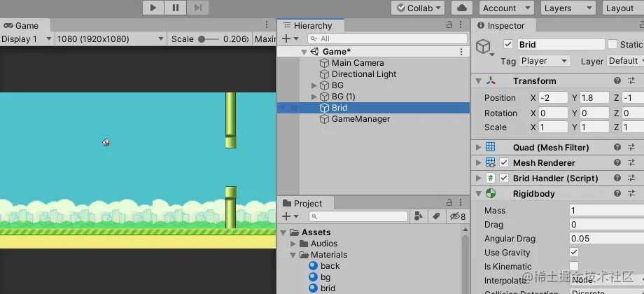Toggle hidden packages visibility eye icon
The width and height of the screenshot is (644, 294).
[x=458, y=216]
